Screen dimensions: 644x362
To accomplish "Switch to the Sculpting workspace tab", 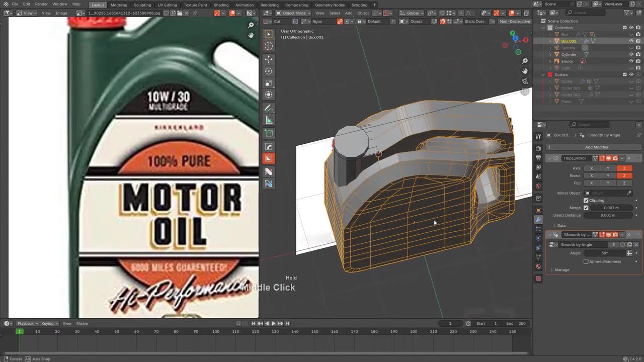I will click(142, 5).
